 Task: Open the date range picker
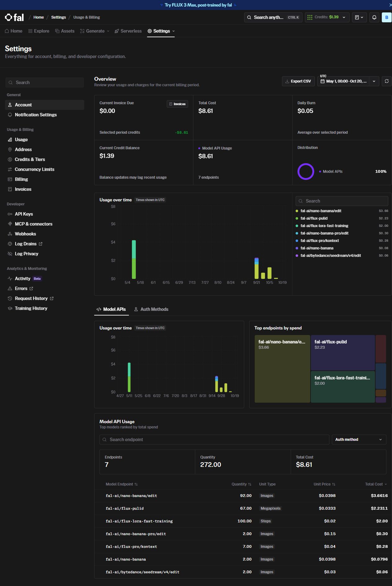pyautogui.click(x=343, y=81)
